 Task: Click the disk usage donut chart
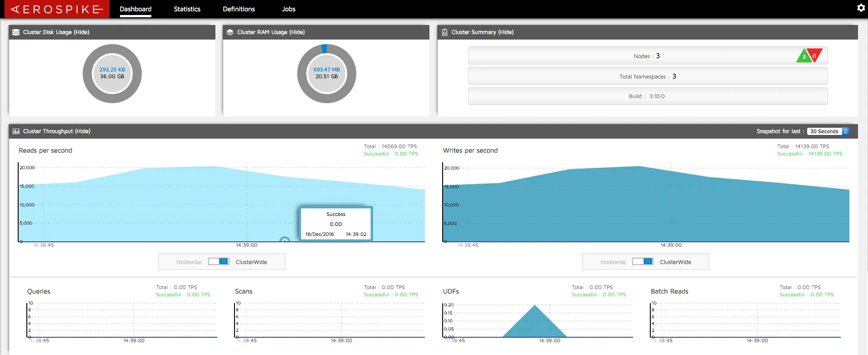[112, 74]
